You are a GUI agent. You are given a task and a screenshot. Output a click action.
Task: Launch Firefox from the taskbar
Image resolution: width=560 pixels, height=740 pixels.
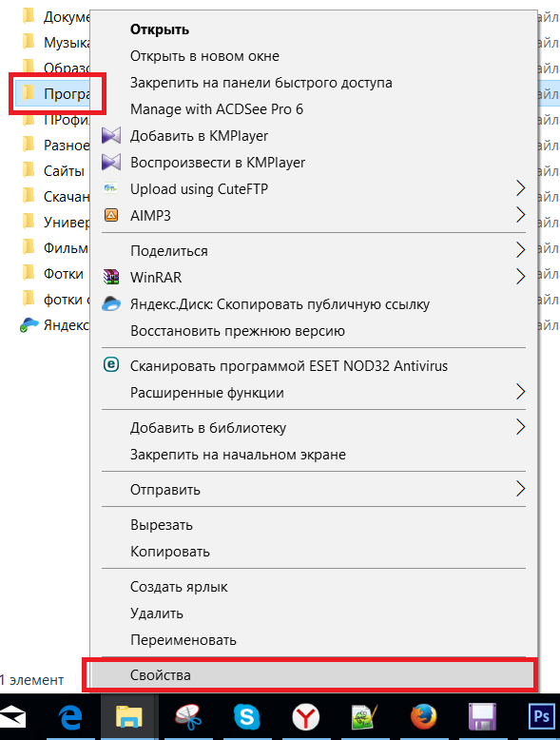point(423,717)
